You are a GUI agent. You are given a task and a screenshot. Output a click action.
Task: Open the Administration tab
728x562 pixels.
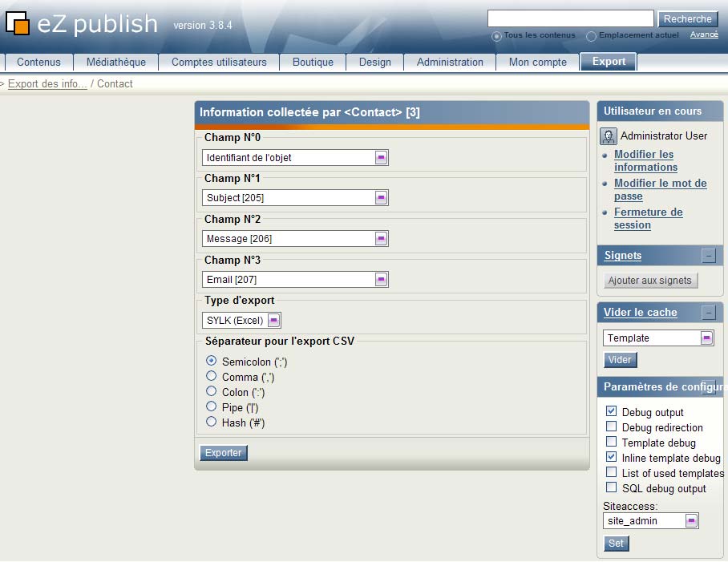pos(450,62)
